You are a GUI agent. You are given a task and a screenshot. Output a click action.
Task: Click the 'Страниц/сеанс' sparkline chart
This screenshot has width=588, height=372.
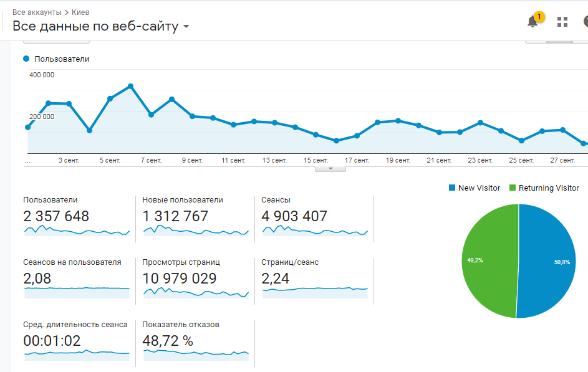315,293
